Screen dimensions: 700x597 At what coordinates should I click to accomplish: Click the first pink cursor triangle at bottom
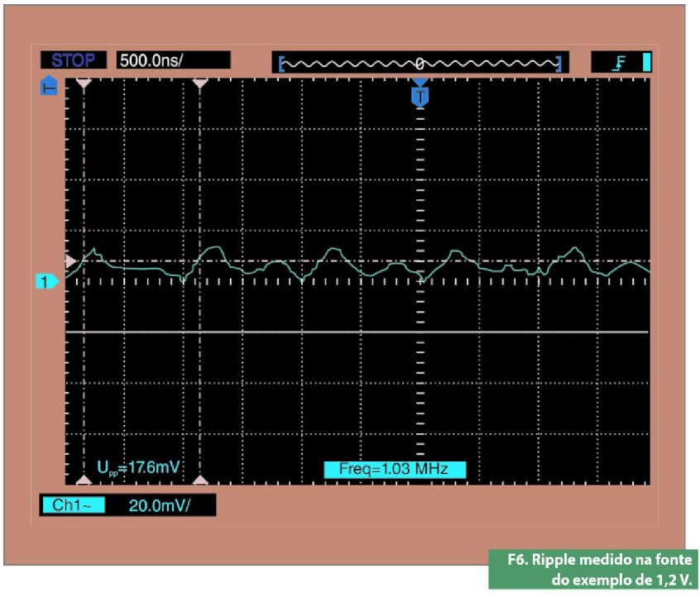(x=83, y=479)
